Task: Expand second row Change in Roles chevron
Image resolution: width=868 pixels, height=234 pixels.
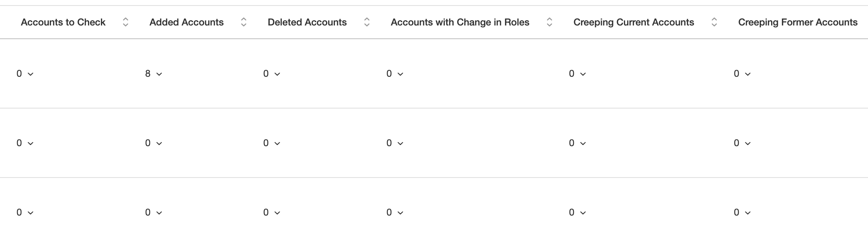Action: 400,144
